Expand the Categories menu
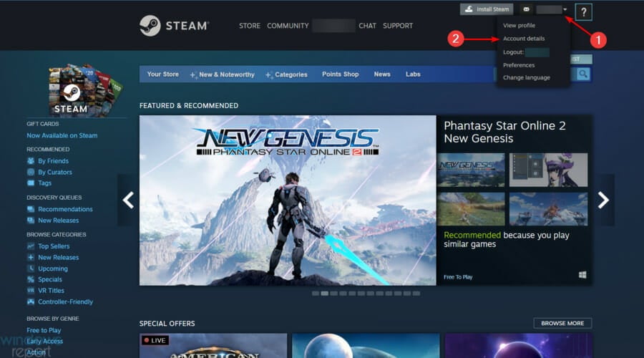 pyautogui.click(x=286, y=74)
